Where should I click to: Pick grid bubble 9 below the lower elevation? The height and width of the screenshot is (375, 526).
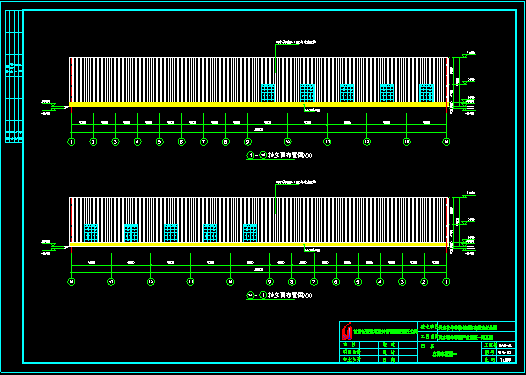(269, 282)
